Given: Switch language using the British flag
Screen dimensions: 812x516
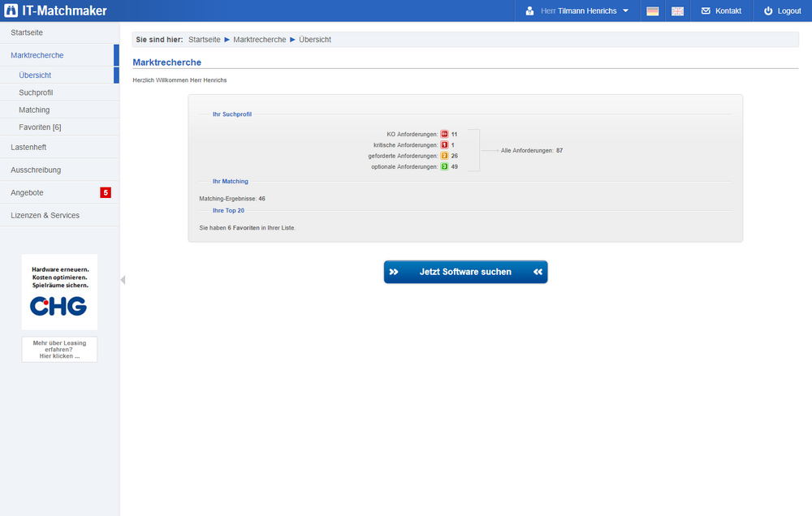Looking at the screenshot, I should pos(677,11).
